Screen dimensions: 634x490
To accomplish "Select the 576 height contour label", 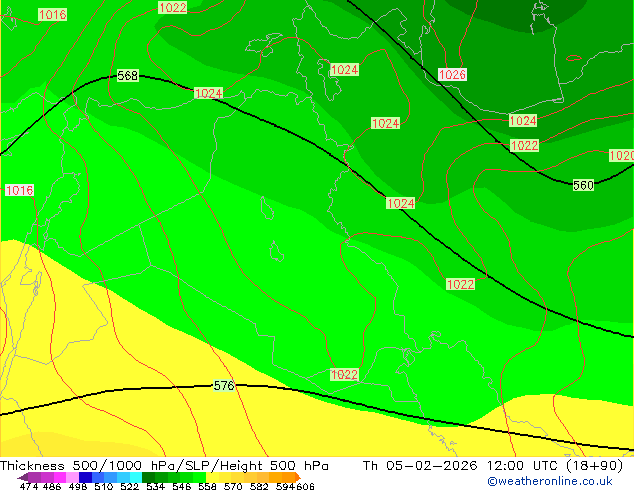I will pos(224,385).
